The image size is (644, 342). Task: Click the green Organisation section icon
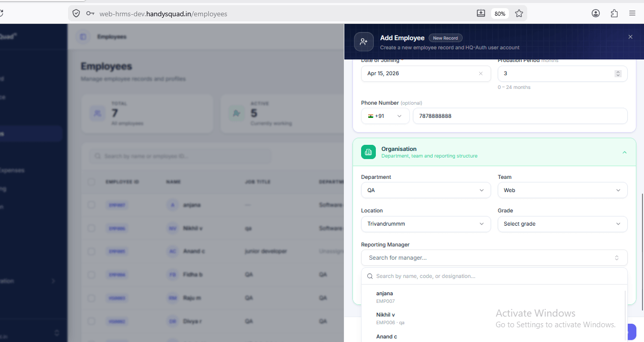(368, 152)
